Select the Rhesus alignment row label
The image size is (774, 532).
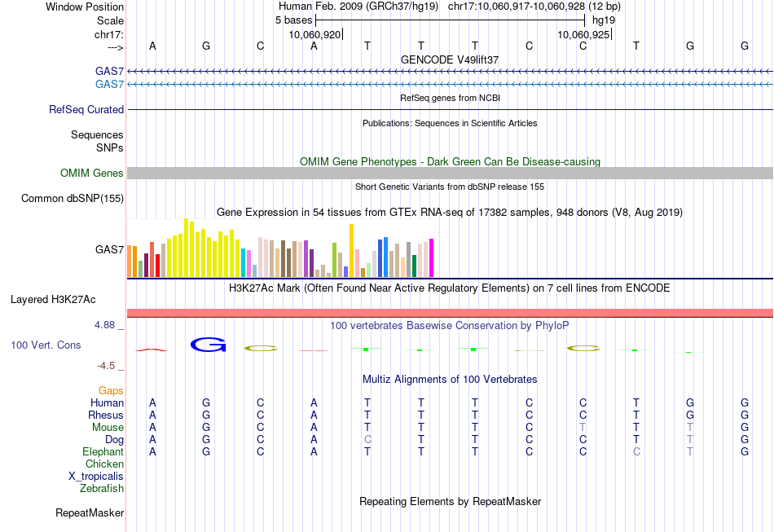point(106,415)
